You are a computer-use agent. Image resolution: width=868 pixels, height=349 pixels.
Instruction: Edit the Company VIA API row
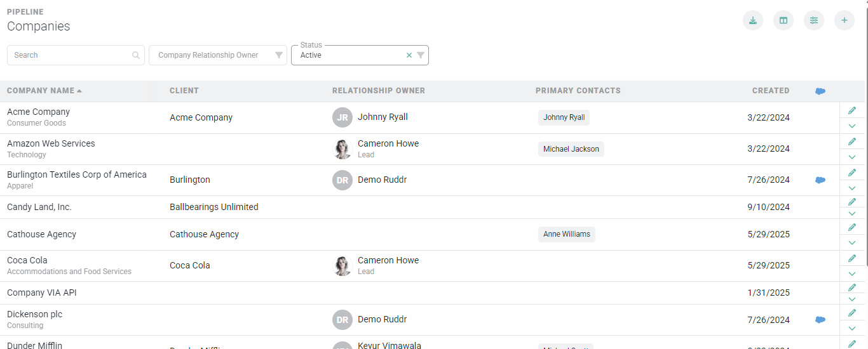[x=852, y=287]
